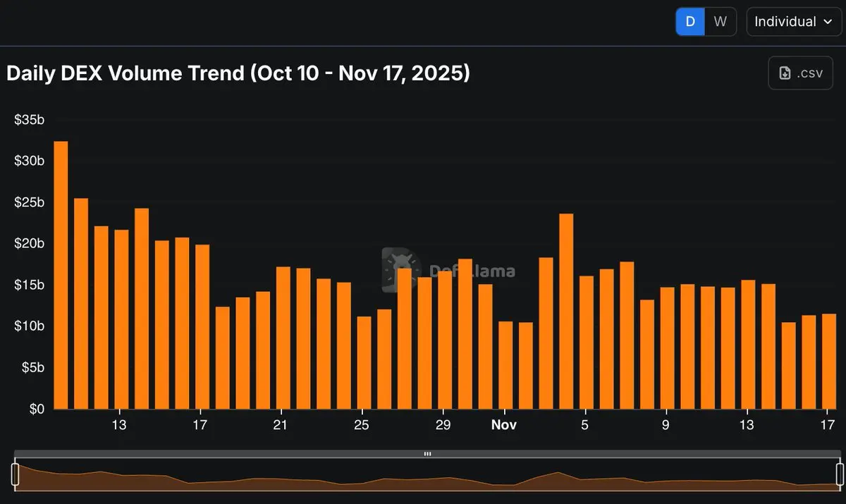Click the $25b axis label
This screenshot has height=504, width=846.
coord(29,202)
